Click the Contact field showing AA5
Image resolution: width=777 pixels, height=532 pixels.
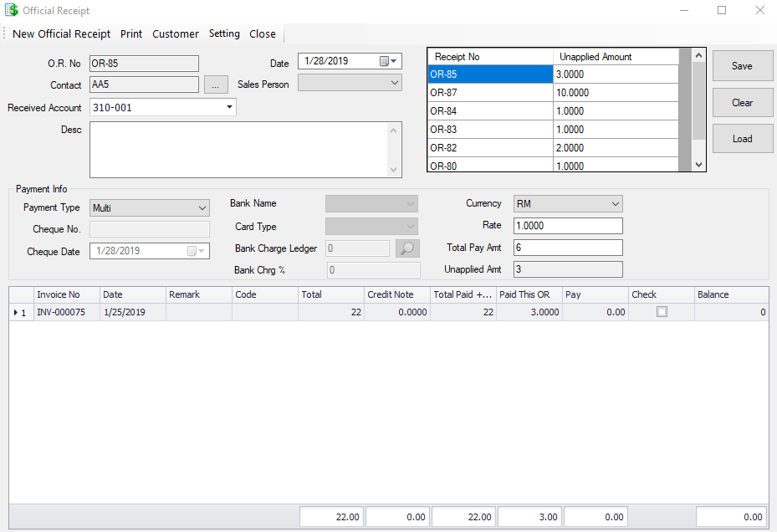[x=144, y=84]
